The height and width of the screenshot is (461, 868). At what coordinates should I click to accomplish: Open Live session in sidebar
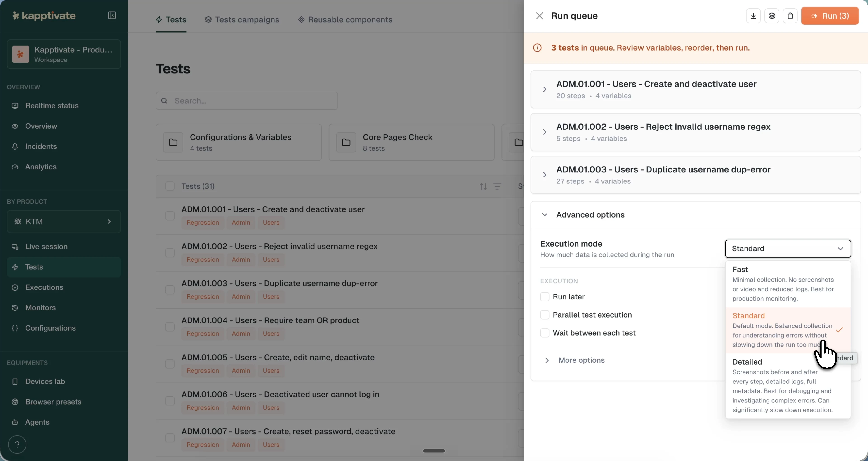pos(64,247)
